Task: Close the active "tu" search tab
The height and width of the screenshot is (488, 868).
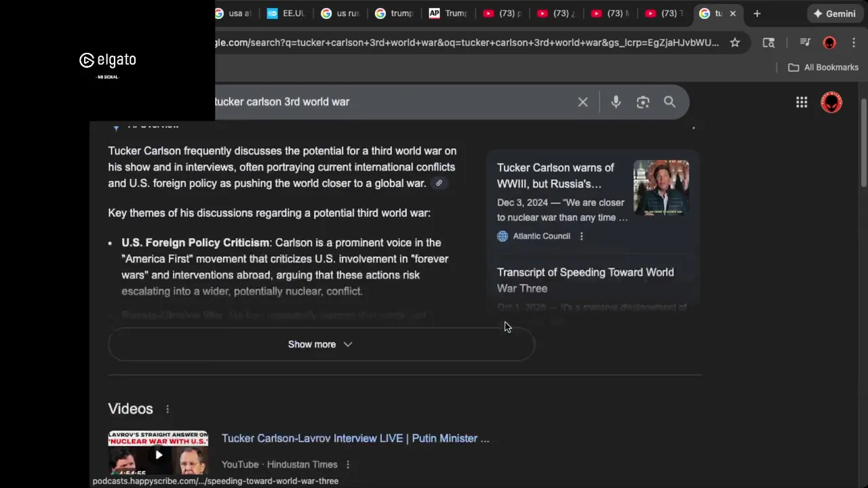Action: (x=732, y=14)
